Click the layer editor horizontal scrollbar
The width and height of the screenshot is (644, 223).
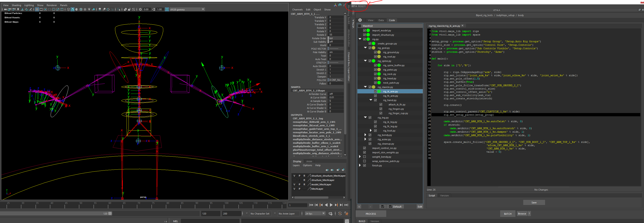(x=311, y=197)
